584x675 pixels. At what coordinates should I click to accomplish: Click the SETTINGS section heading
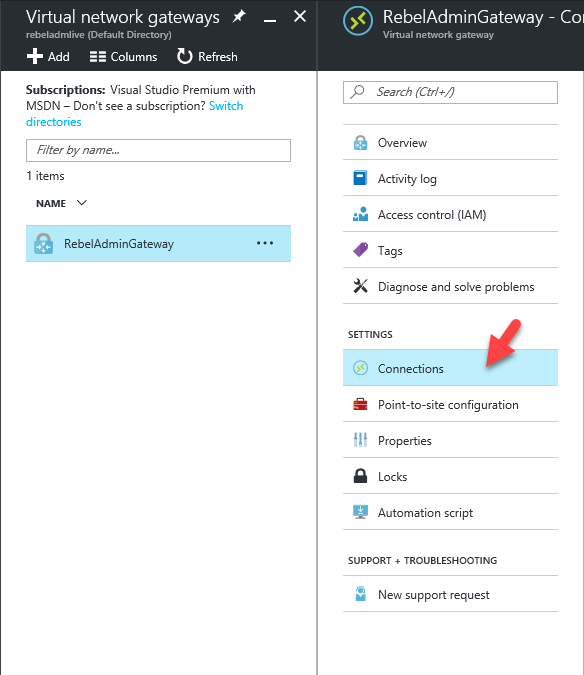coord(370,334)
